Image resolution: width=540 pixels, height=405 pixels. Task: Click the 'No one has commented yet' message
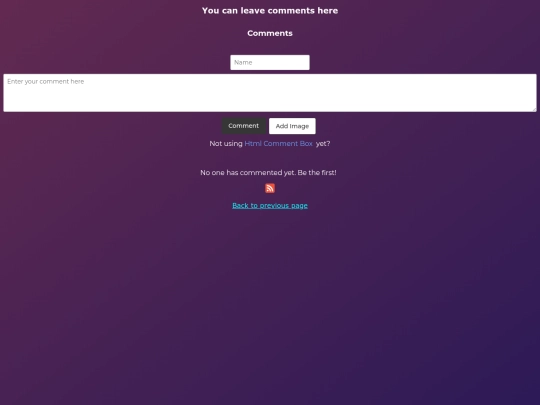[x=268, y=173]
